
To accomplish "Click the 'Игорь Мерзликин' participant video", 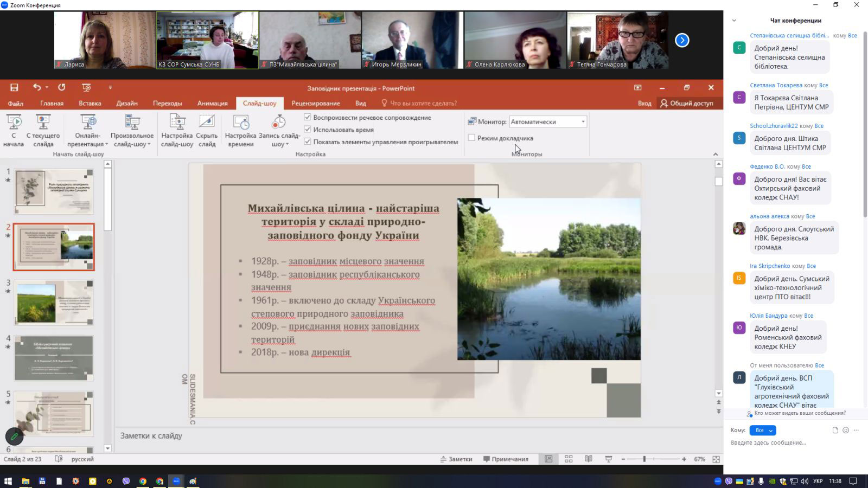I will 412,40.
